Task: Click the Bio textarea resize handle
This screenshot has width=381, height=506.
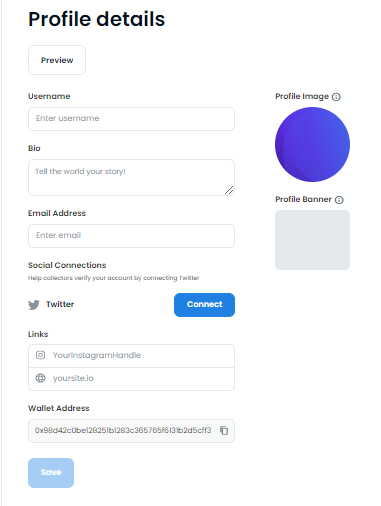Action: pyautogui.click(x=229, y=190)
